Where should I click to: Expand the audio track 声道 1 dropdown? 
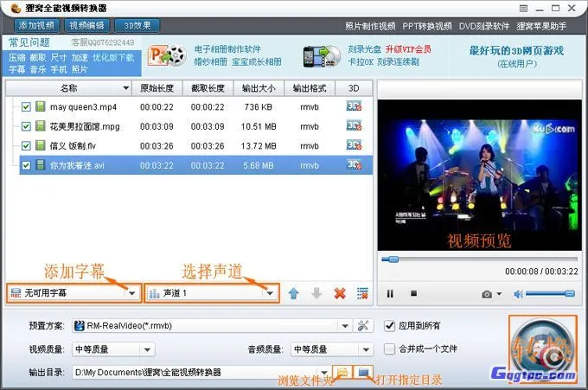[271, 293]
